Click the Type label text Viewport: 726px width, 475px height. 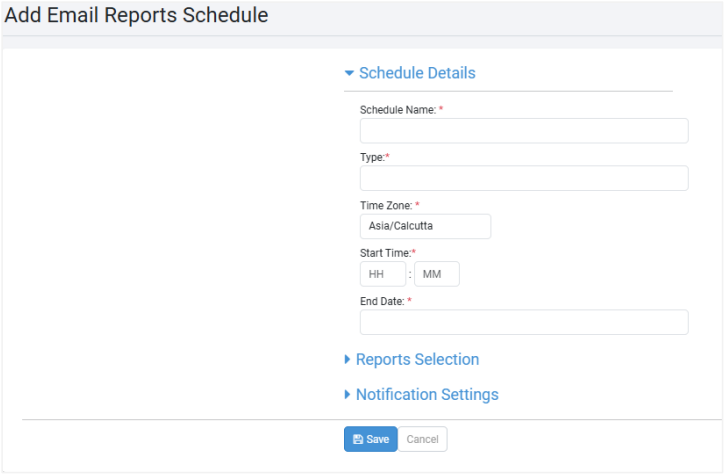click(x=373, y=157)
